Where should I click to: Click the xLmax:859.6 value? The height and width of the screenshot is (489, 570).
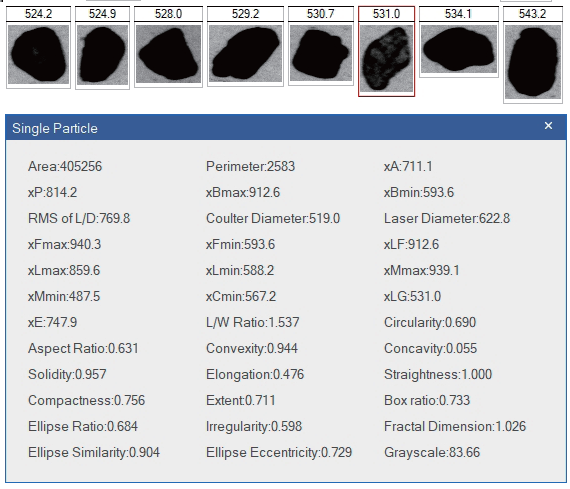click(x=64, y=270)
